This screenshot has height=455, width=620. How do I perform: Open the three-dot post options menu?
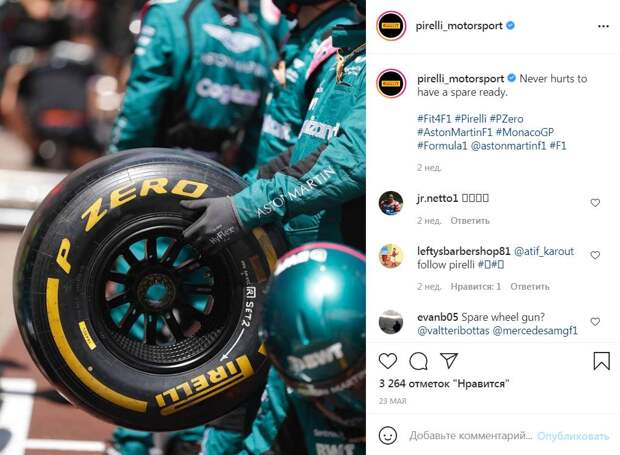[603, 26]
